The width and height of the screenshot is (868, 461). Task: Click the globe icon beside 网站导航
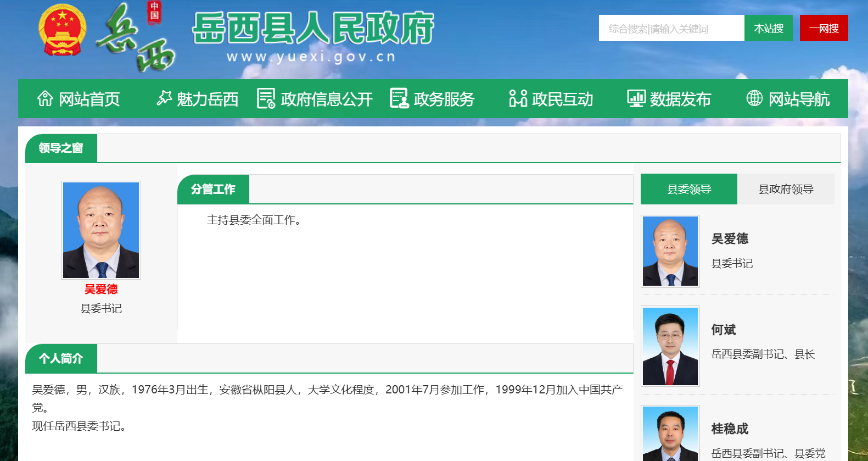click(754, 98)
